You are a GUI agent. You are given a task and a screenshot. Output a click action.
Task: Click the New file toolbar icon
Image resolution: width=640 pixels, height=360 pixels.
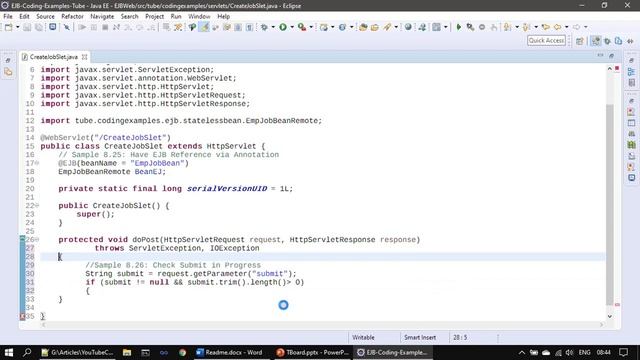8,27
